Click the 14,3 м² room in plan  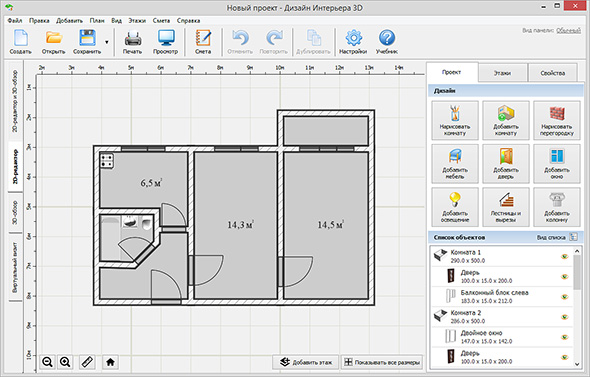pos(236,225)
